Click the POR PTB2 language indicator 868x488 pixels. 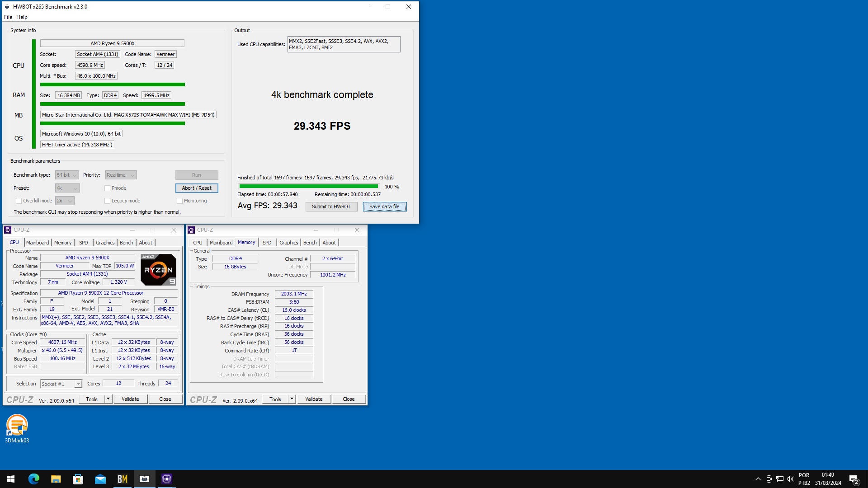(804, 479)
